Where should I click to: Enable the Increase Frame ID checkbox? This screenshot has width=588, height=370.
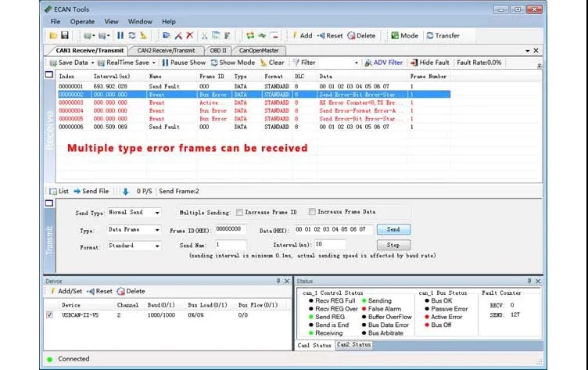pyautogui.click(x=239, y=212)
